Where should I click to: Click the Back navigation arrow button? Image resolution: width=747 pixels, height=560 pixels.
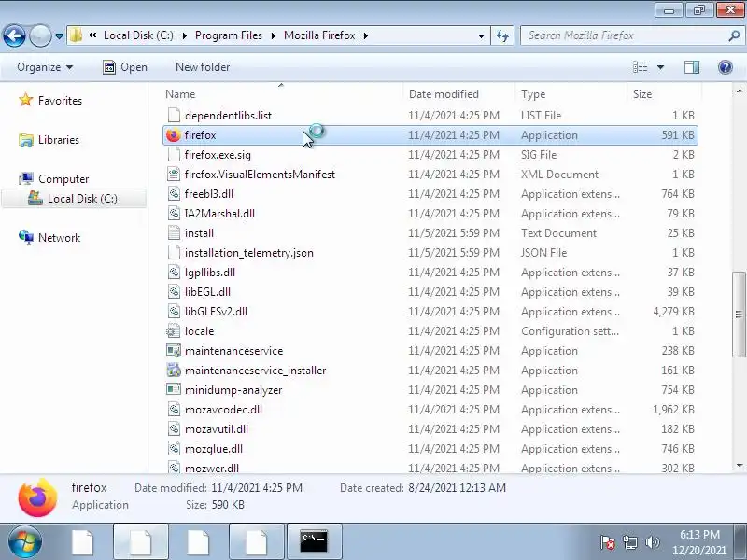(14, 35)
